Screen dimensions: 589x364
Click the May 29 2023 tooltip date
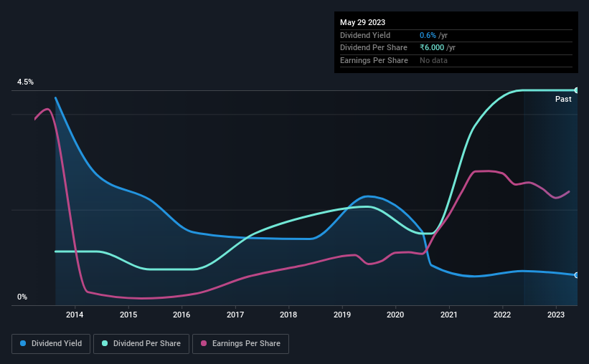[362, 22]
